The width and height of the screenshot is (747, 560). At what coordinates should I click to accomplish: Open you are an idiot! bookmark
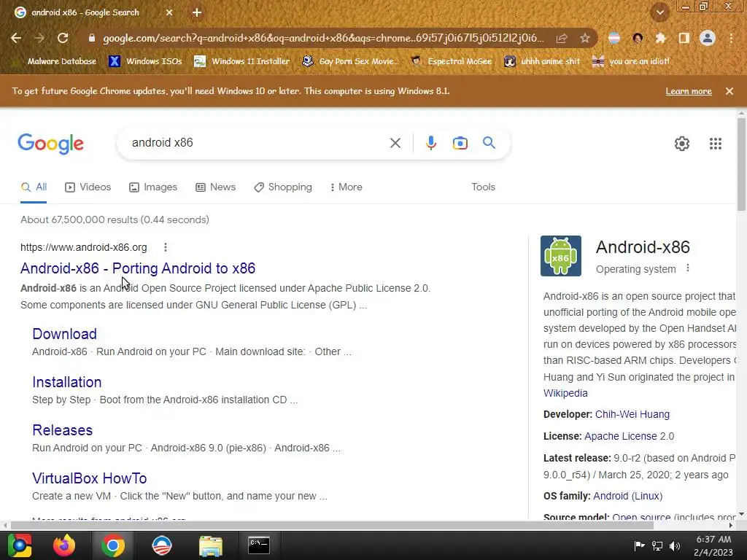631,61
